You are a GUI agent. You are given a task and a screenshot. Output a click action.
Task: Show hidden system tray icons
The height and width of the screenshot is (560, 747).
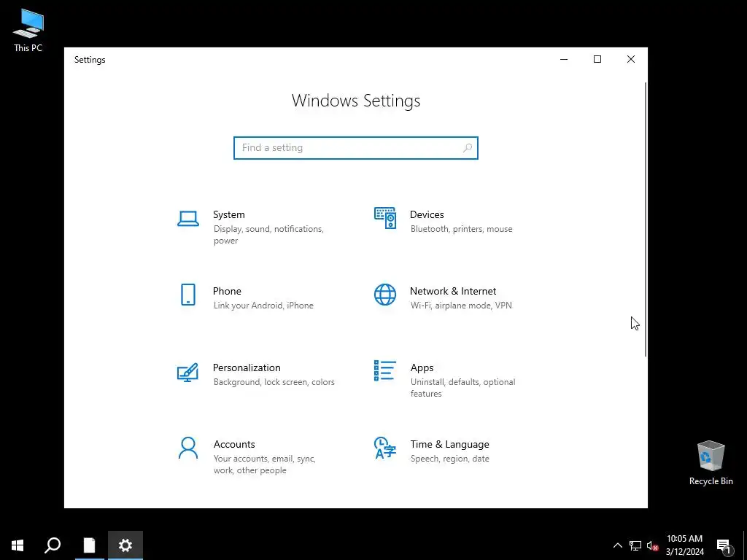[617, 545]
